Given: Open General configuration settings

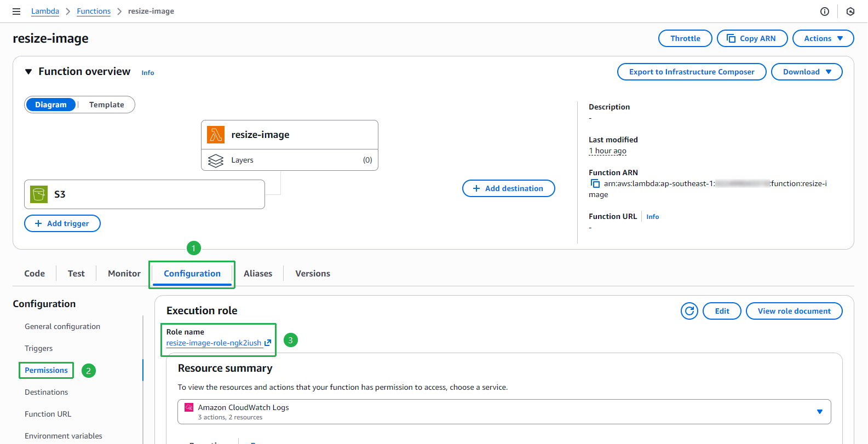Looking at the screenshot, I should coord(62,326).
